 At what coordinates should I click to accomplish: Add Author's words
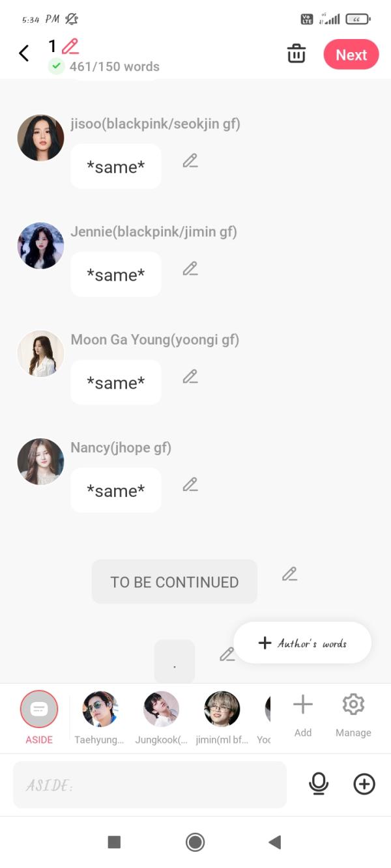[303, 643]
